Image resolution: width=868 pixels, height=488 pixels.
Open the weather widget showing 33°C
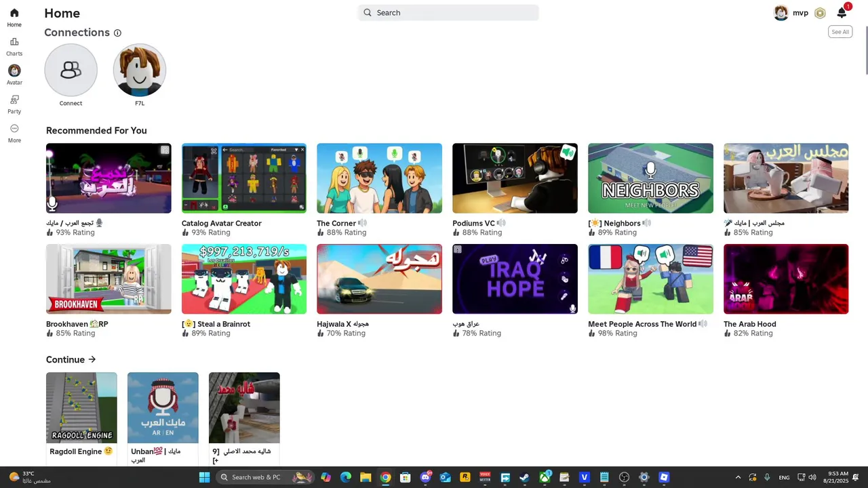click(29, 477)
